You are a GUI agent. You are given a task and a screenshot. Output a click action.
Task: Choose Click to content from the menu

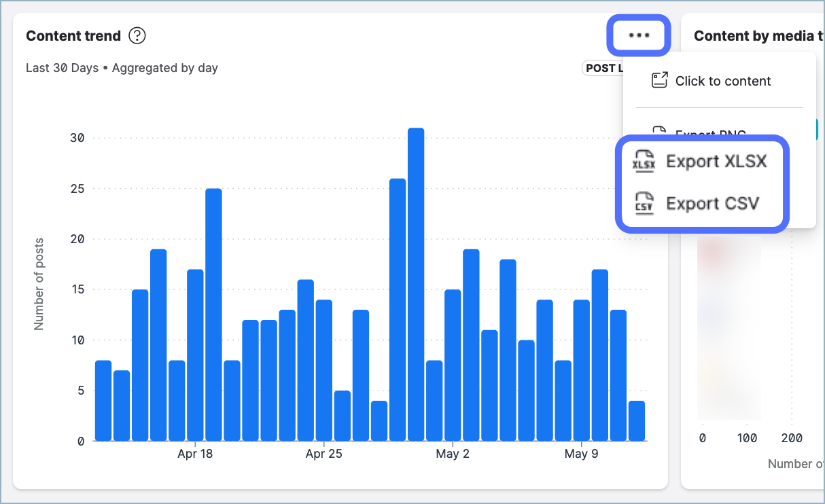(x=723, y=80)
